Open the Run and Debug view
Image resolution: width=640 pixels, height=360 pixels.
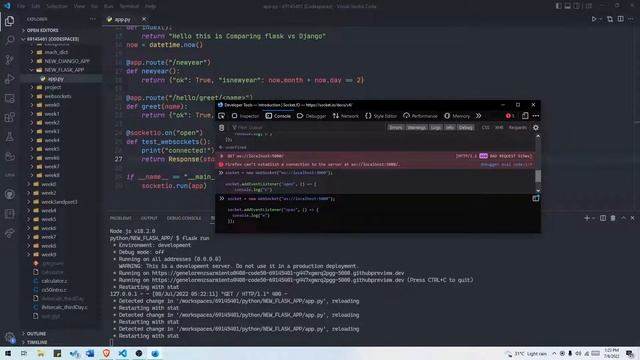9,79
